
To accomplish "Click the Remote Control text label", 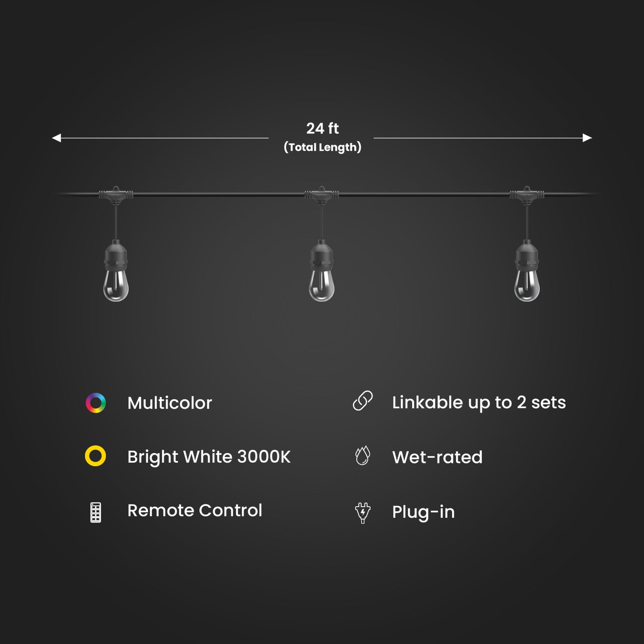I will pos(194,510).
